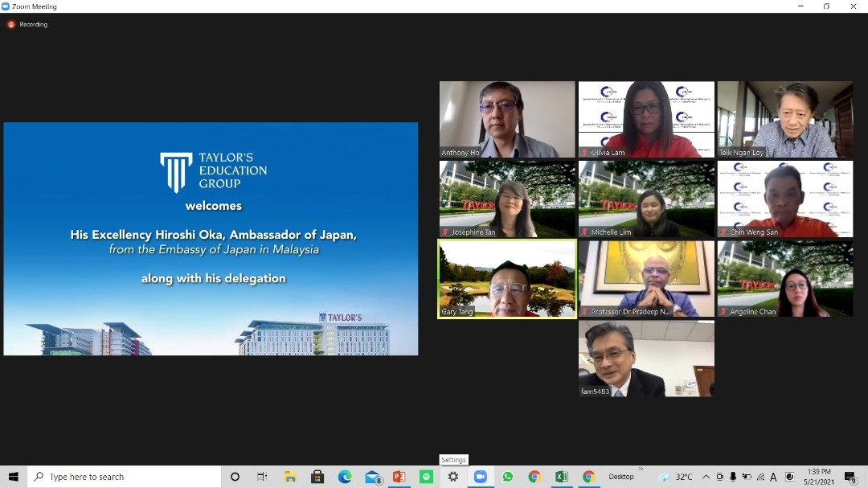
Task: Click the "Anthony Ho" name label
Action: (x=460, y=152)
